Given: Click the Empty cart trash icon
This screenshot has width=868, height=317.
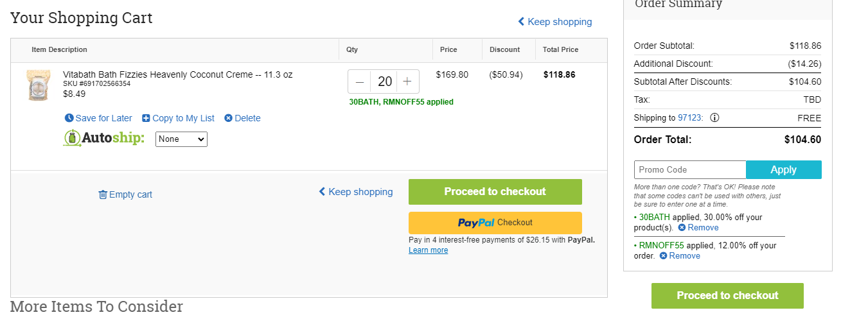Looking at the screenshot, I should click(103, 194).
